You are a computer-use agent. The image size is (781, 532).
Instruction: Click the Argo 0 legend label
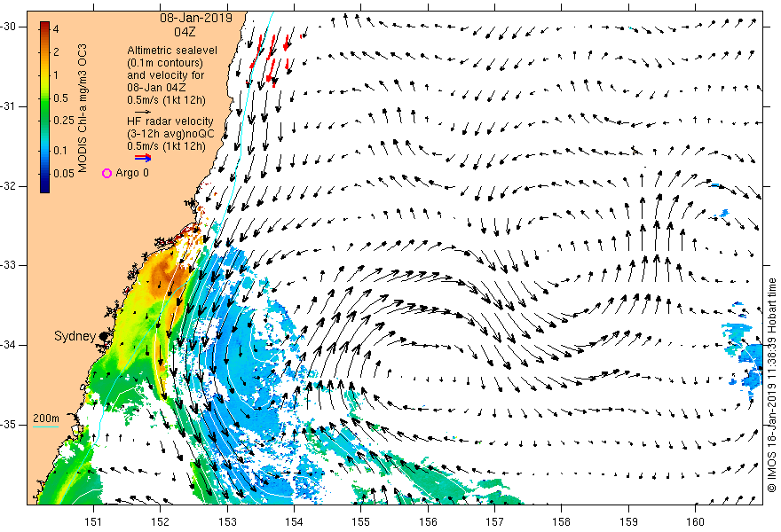[x=132, y=173]
